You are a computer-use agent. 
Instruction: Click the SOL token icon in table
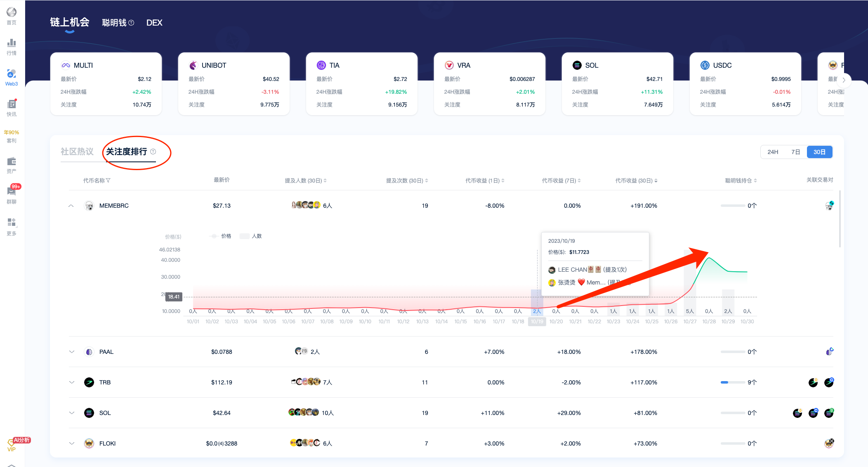pyautogui.click(x=89, y=413)
